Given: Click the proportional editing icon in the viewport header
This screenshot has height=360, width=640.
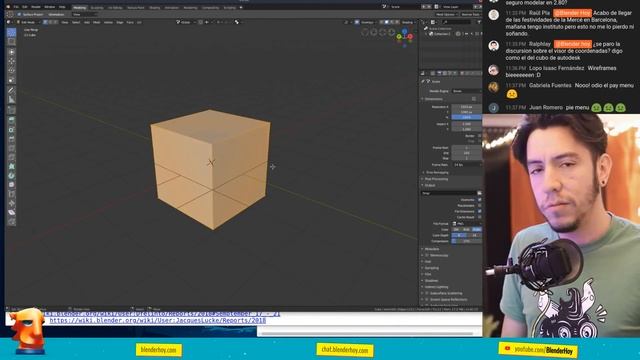Looking at the screenshot, I should [219, 22].
